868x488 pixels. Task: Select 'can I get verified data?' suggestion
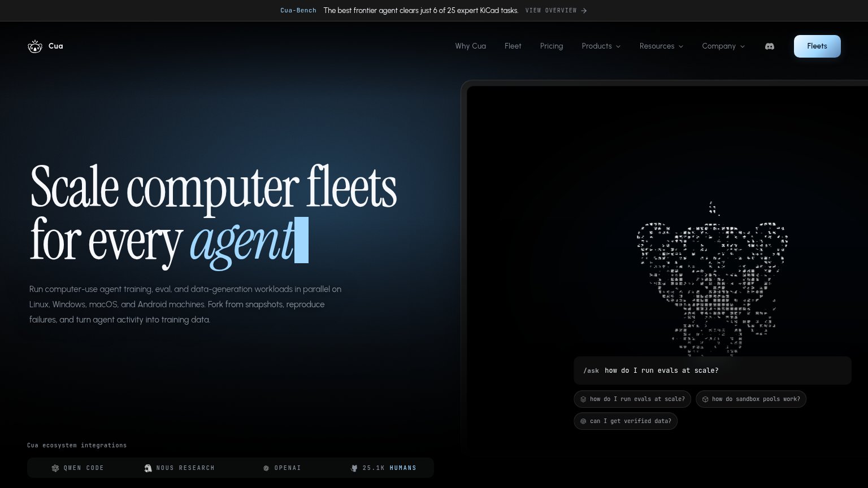[x=626, y=421]
